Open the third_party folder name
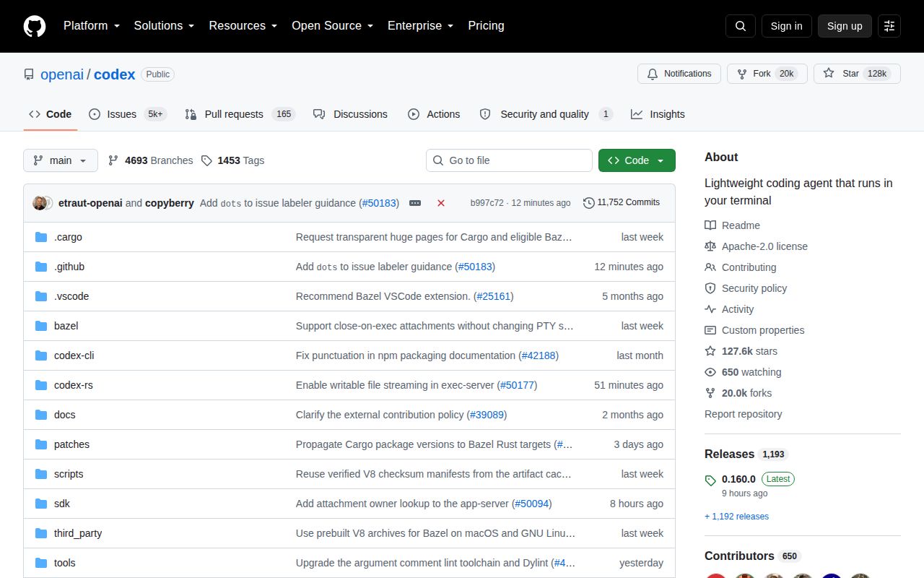 (x=78, y=533)
